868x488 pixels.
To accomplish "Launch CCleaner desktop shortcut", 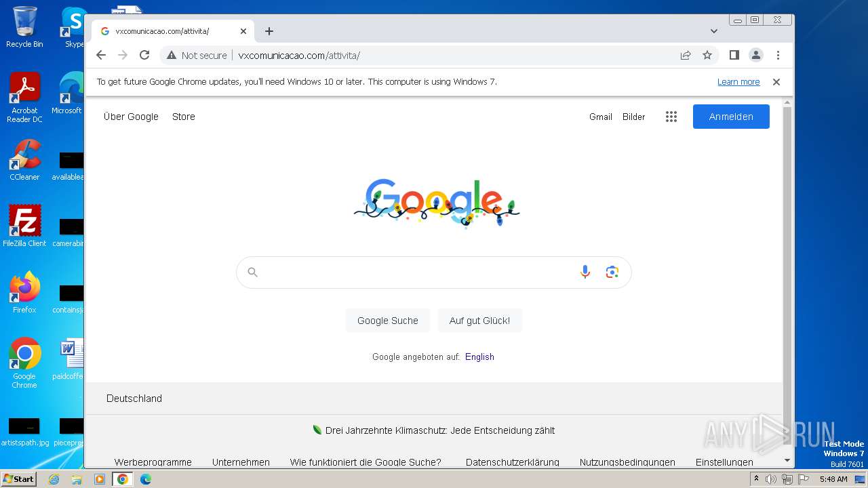I will [24, 160].
